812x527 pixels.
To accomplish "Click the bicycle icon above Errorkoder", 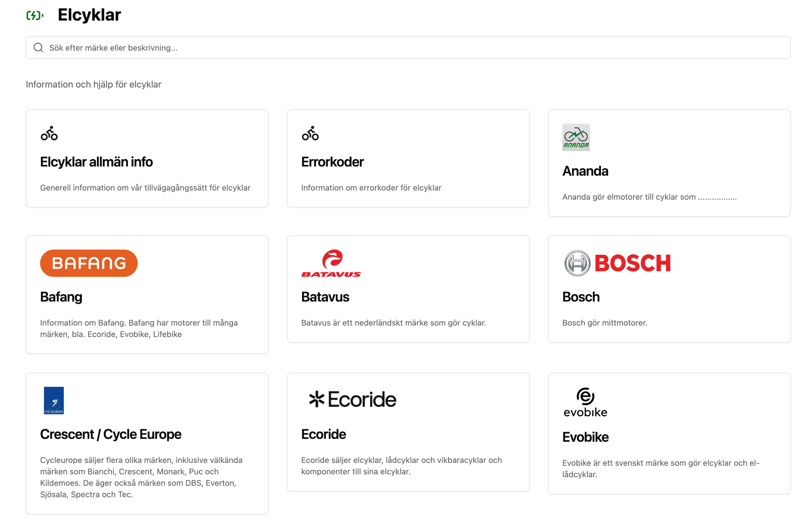I will (310, 133).
